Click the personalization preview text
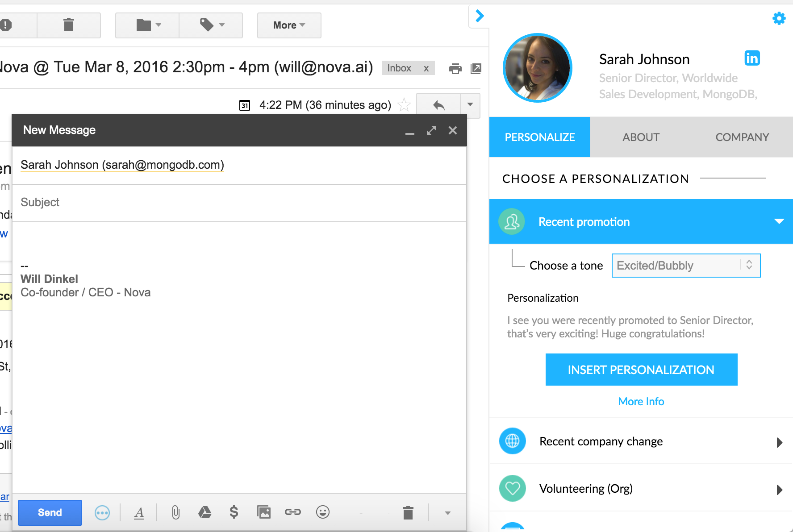 click(x=630, y=327)
